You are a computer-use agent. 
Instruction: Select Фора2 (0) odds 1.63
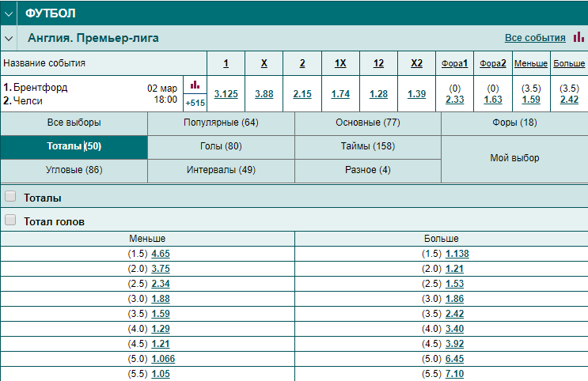493,100
